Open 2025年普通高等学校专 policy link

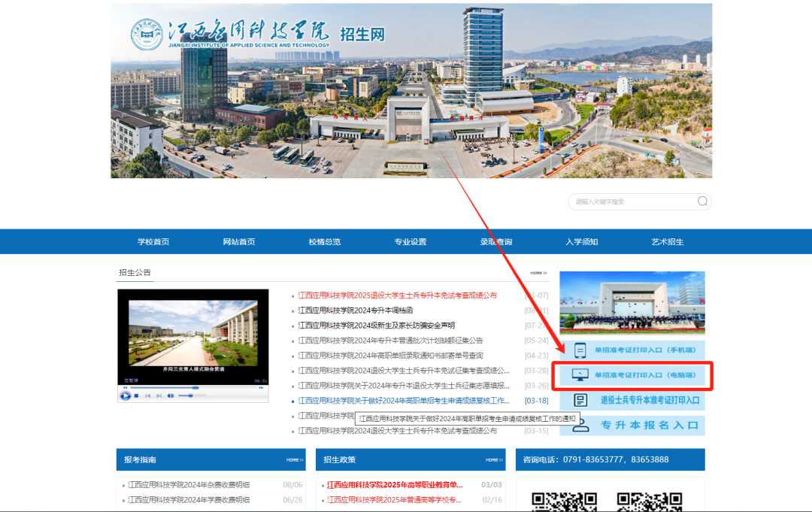[393, 499]
